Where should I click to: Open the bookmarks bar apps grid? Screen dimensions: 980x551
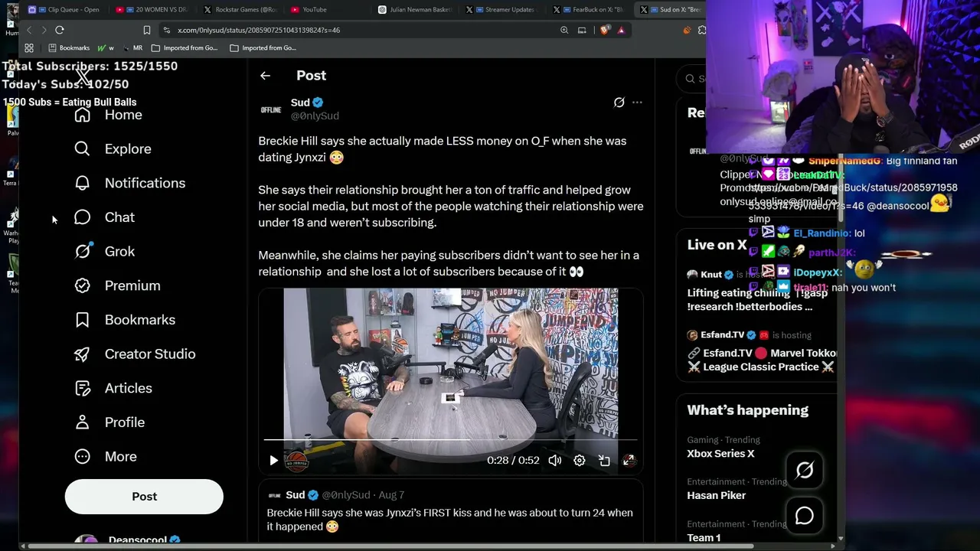pos(29,47)
